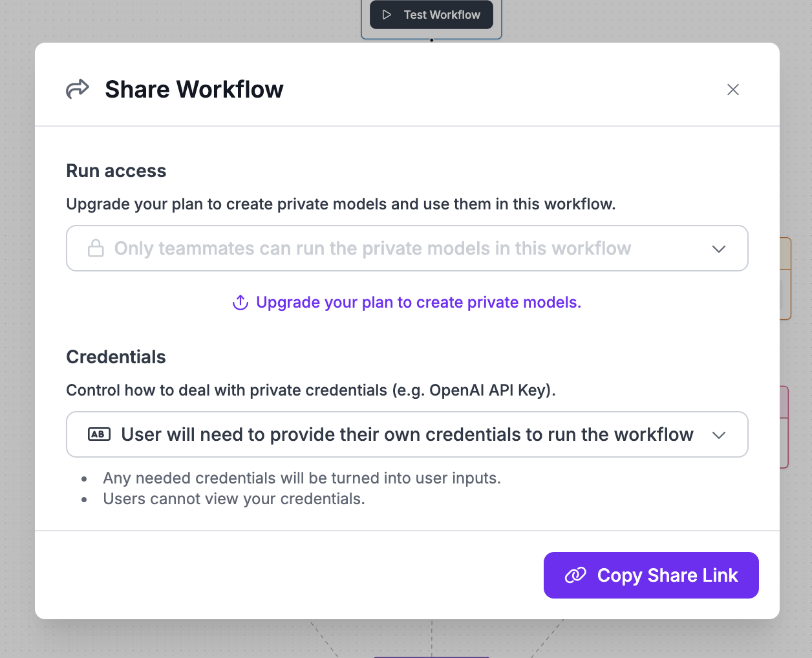Click 'Any needed credentials will be turned' note

click(x=302, y=478)
